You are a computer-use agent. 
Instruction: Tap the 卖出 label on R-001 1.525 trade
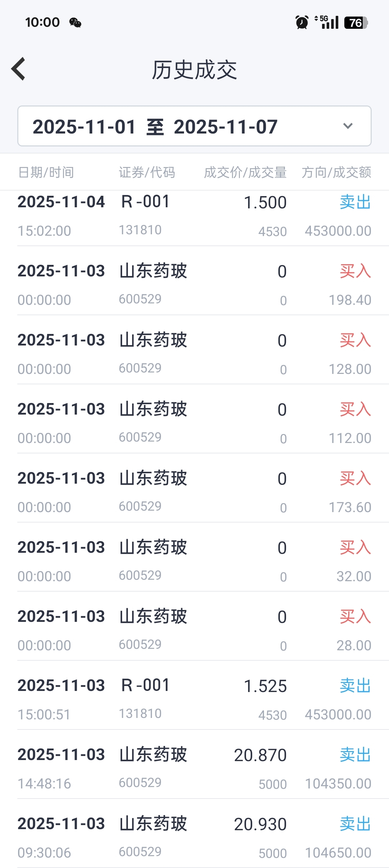[355, 686]
